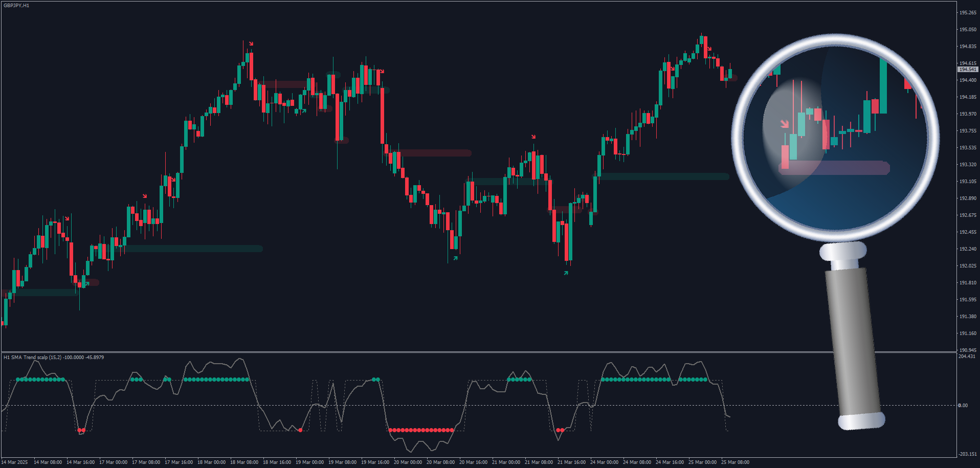The height and width of the screenshot is (468, 980).
Task: Select the 192.675 price axis label
Action: coord(968,215)
